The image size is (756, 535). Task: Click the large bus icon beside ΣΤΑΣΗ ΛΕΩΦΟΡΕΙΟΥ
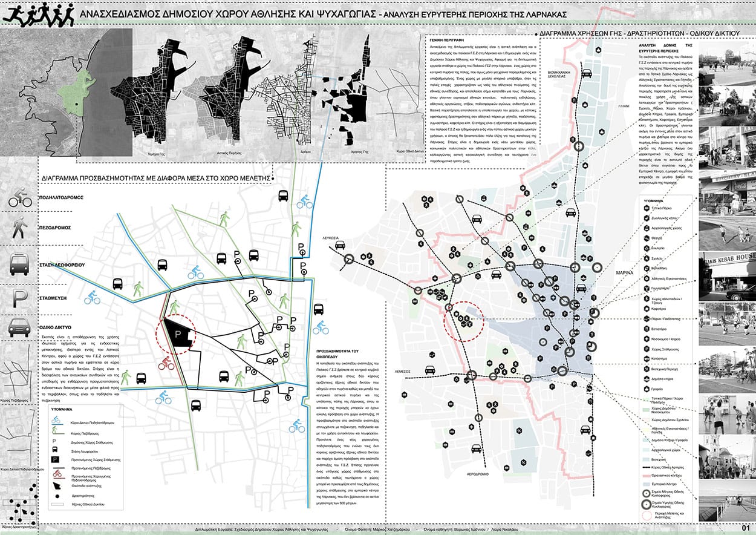pyautogui.click(x=20, y=264)
